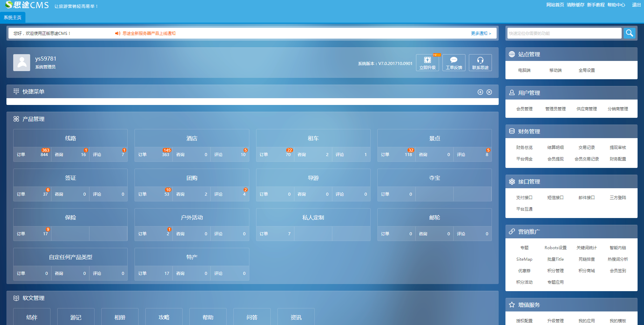Screen dimensions: 644x325
Task: Open the 更多通知 link
Action: tap(481, 33)
